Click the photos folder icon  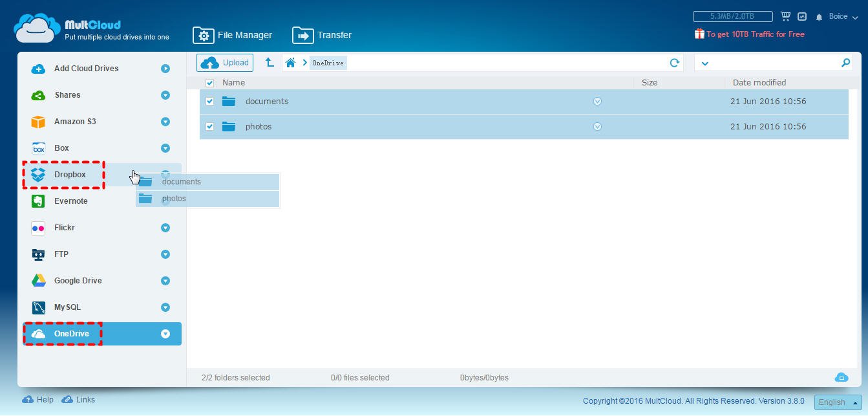pos(229,126)
